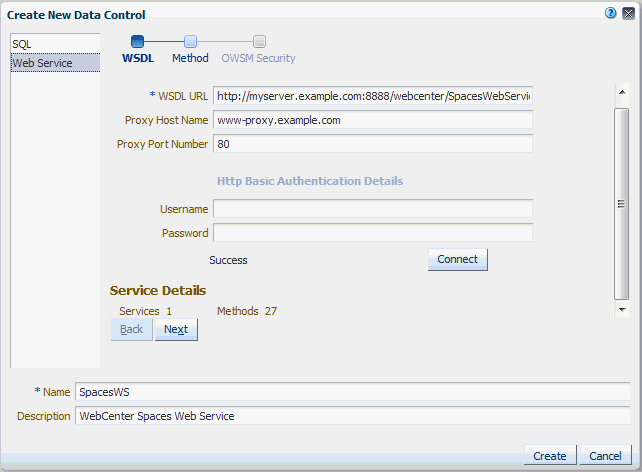Click the Next button
The height and width of the screenshot is (472, 642).
pos(176,330)
